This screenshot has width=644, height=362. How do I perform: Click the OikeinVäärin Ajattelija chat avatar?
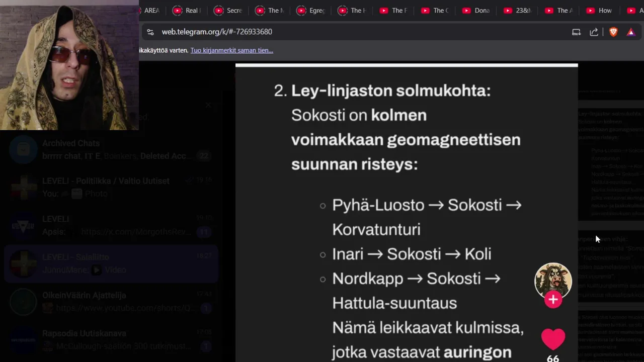click(x=23, y=302)
